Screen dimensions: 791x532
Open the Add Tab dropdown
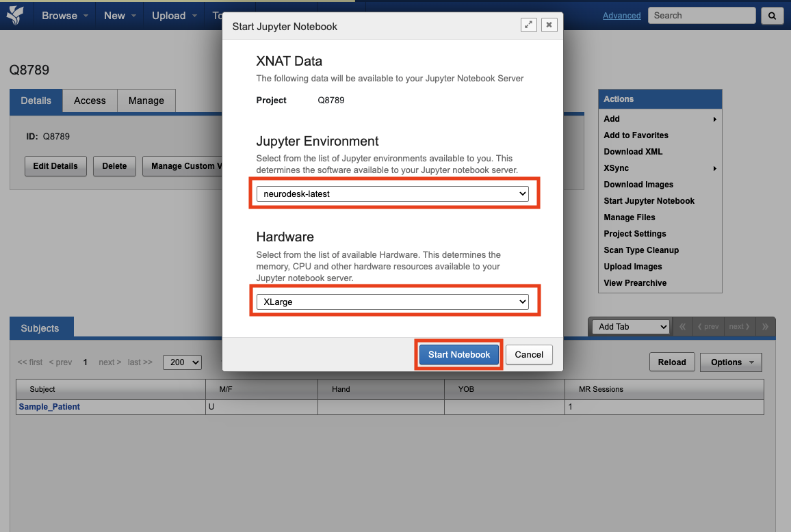tap(630, 327)
